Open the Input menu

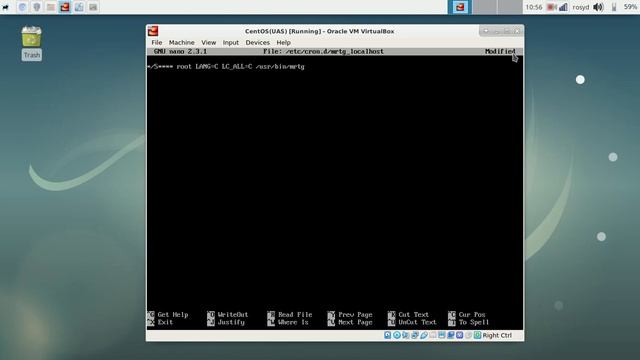point(231,42)
